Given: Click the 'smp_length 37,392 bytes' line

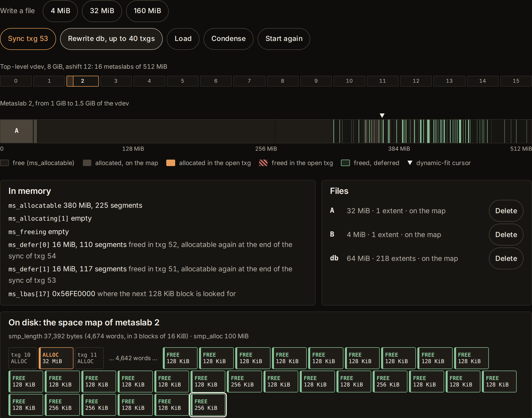Looking at the screenshot, I should coord(129,336).
